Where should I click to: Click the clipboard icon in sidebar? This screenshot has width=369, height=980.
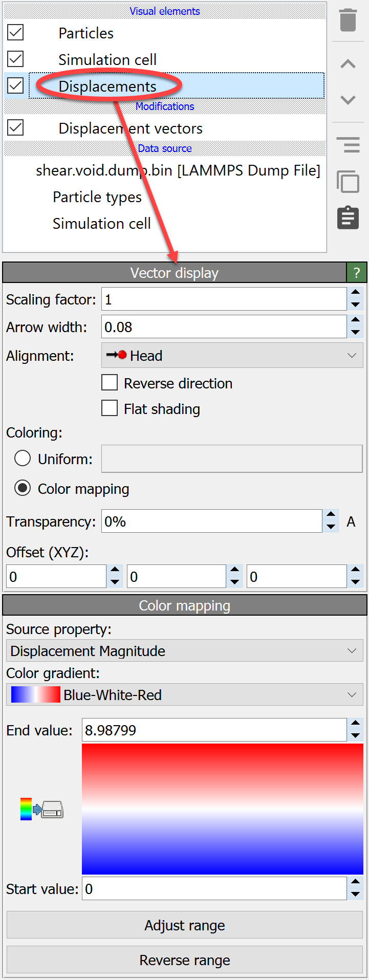coord(348,217)
